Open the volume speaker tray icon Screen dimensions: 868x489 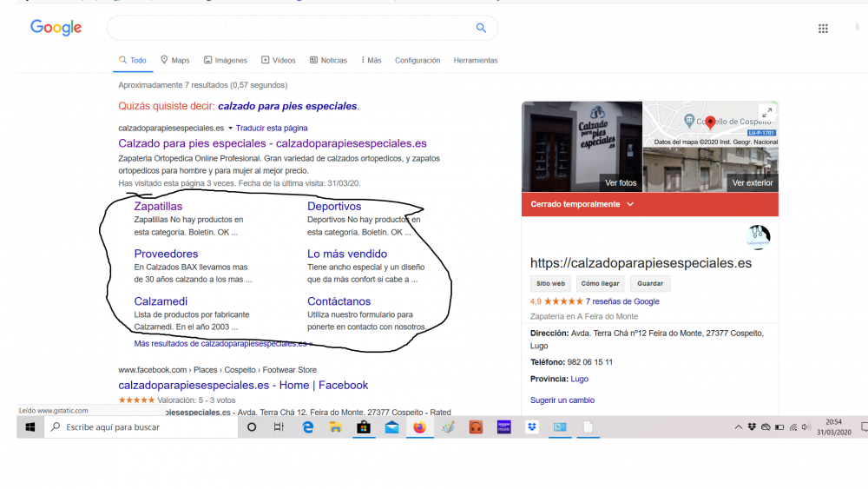tap(806, 427)
